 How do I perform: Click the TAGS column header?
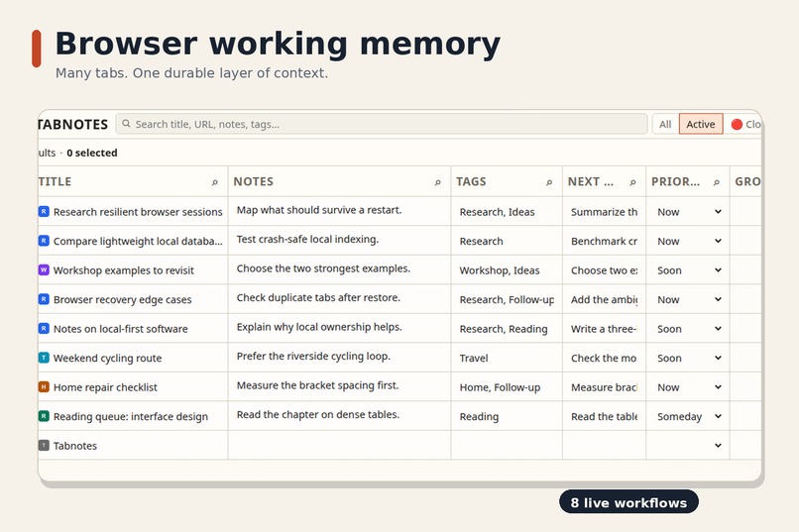point(507,181)
